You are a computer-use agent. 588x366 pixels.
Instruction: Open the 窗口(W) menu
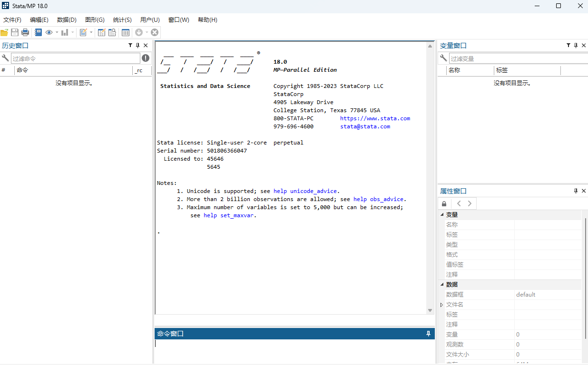pyautogui.click(x=178, y=20)
